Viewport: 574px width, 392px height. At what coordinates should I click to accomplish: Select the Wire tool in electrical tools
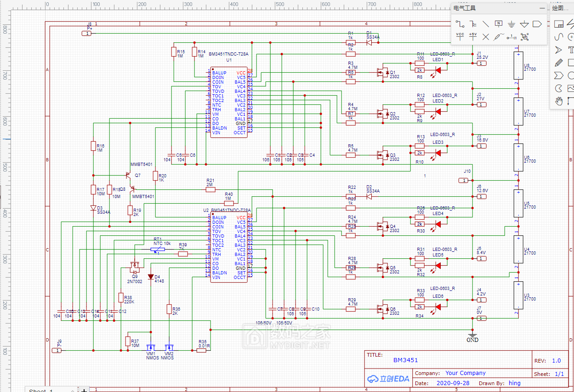pos(460,24)
